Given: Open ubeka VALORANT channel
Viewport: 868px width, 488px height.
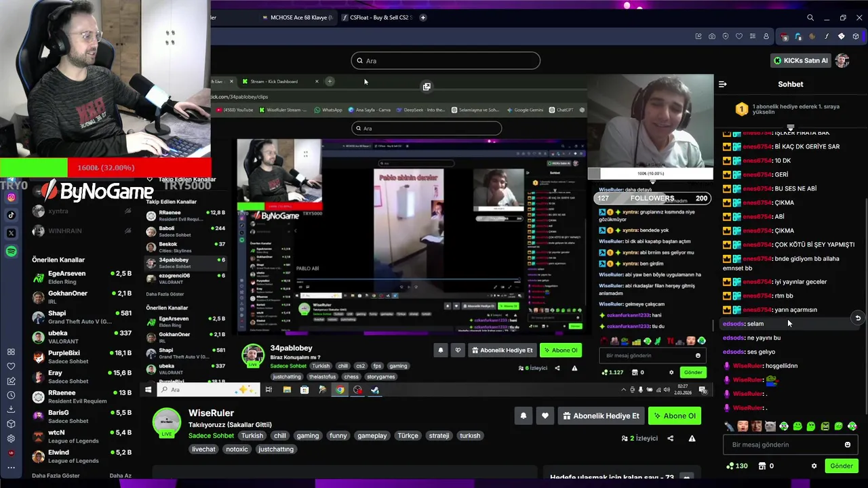Looking at the screenshot, I should point(81,337).
